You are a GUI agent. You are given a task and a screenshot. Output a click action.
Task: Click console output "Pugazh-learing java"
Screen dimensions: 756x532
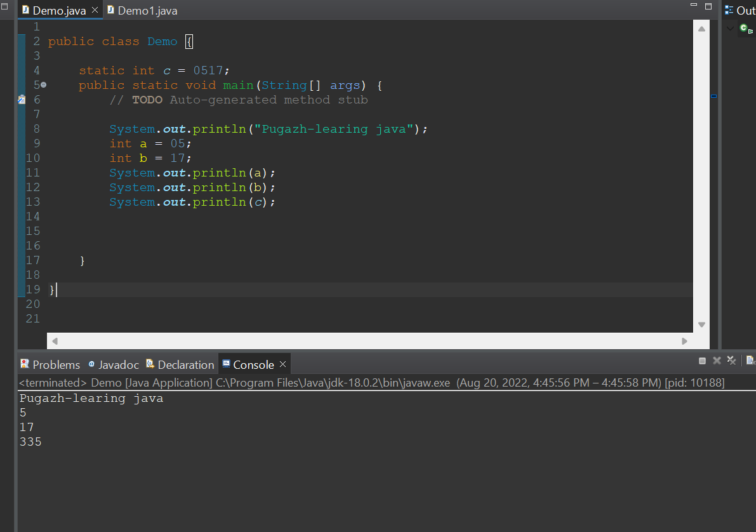pos(91,399)
